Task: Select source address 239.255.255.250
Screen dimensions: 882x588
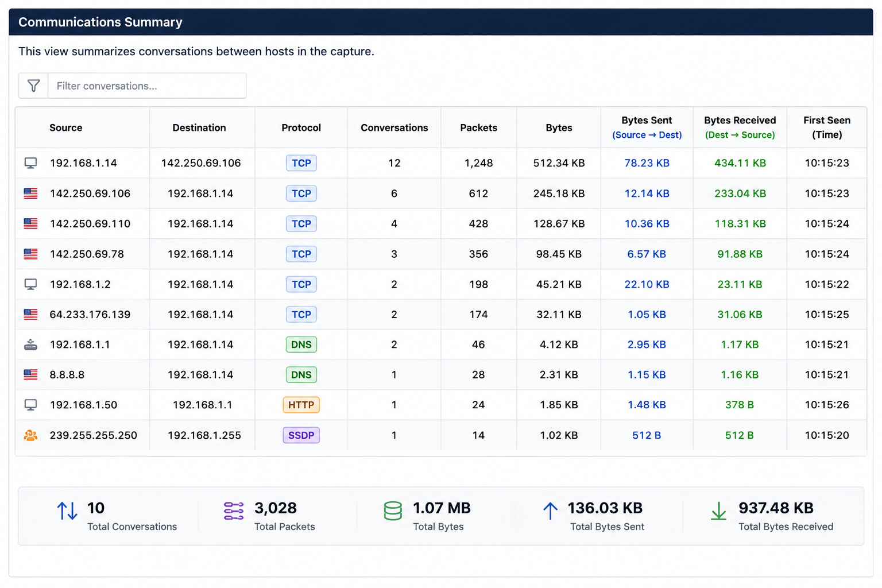Action: click(94, 435)
